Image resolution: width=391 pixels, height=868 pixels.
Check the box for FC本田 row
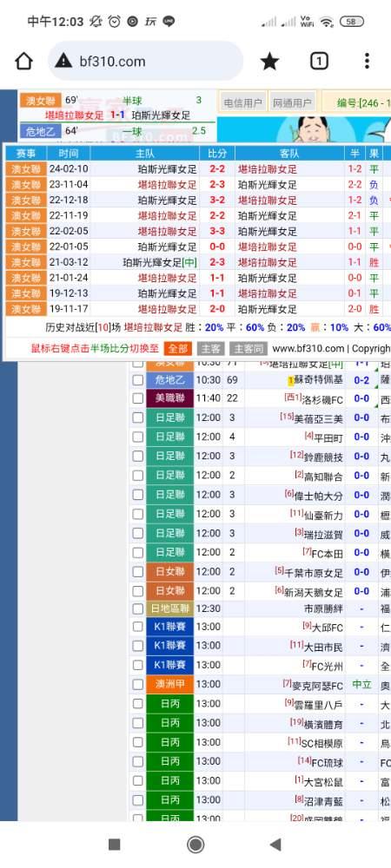tap(138, 552)
